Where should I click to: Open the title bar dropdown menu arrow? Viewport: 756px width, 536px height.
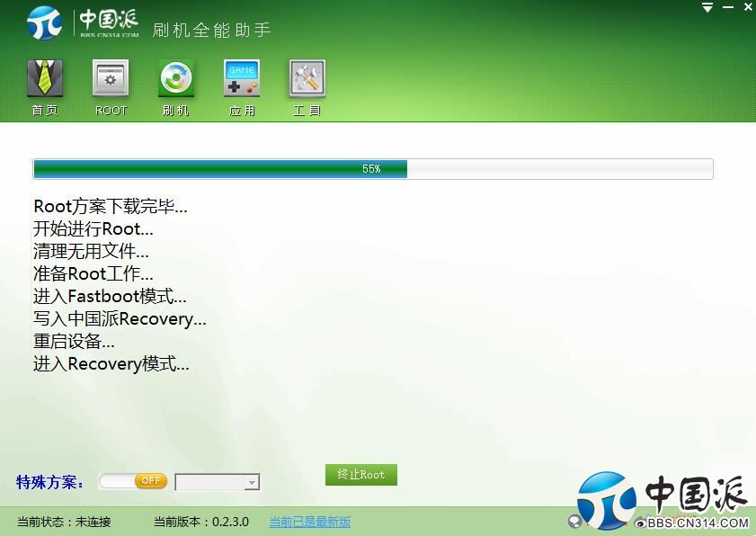tap(707, 7)
